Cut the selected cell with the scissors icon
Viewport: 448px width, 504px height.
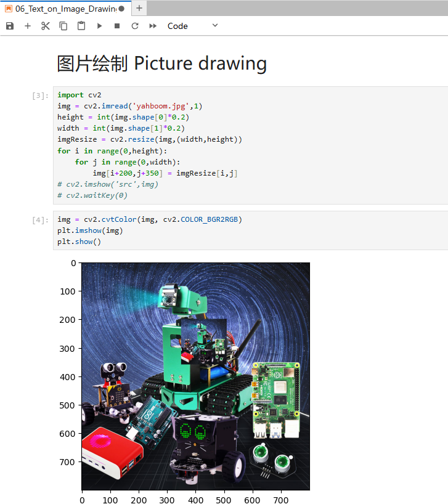[x=46, y=26]
